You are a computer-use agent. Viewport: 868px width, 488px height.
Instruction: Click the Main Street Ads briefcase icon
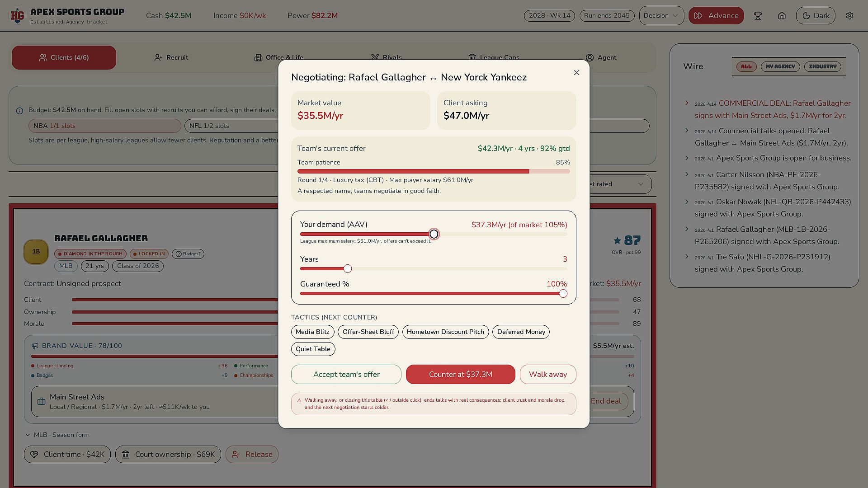click(x=41, y=401)
